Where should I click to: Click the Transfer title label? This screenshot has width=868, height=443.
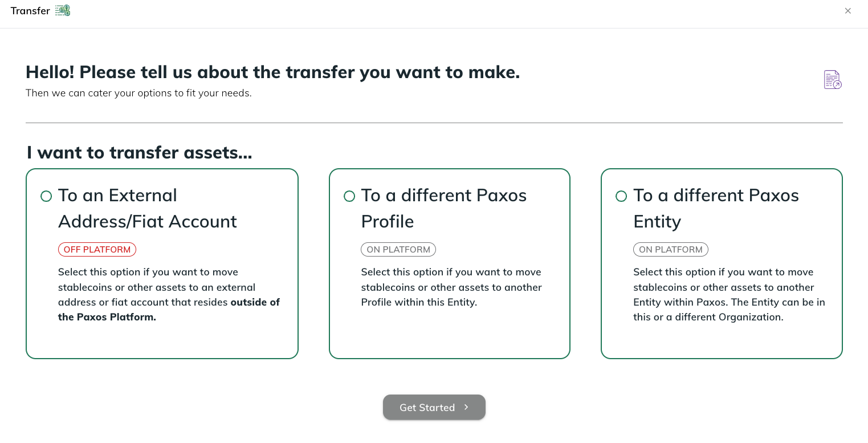click(x=30, y=10)
